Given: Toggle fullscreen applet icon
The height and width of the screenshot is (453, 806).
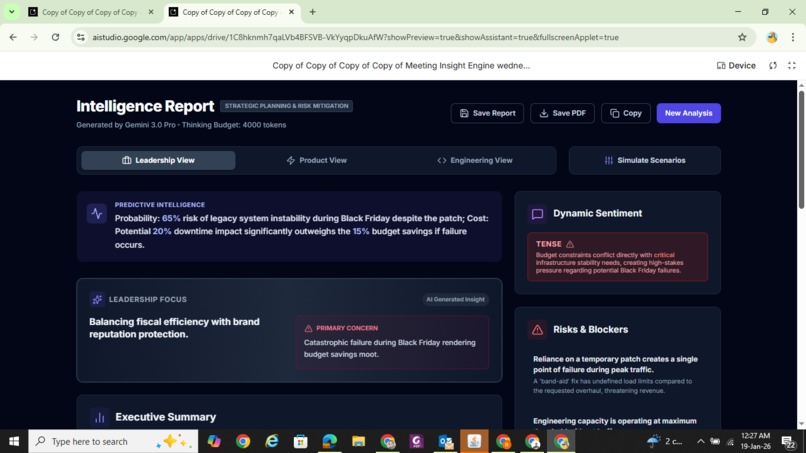Looking at the screenshot, I should click(x=792, y=65).
